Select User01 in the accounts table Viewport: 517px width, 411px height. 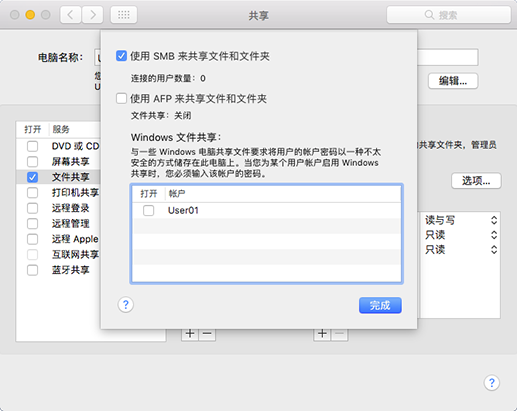(x=267, y=210)
